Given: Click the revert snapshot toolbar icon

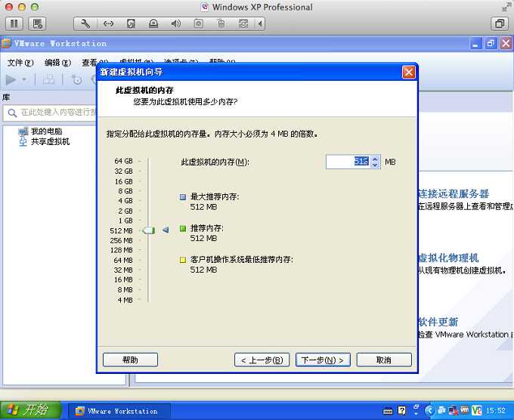Looking at the screenshot, I should point(76,79).
